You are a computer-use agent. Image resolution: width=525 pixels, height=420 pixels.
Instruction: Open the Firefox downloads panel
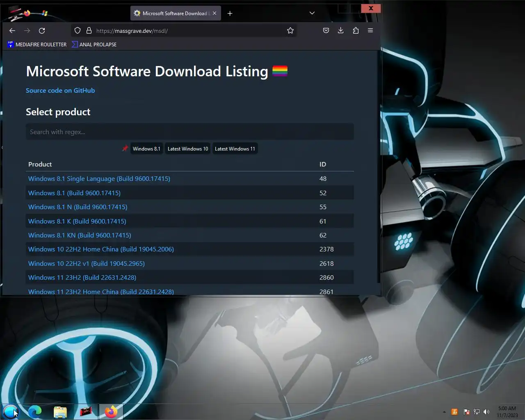pos(340,31)
